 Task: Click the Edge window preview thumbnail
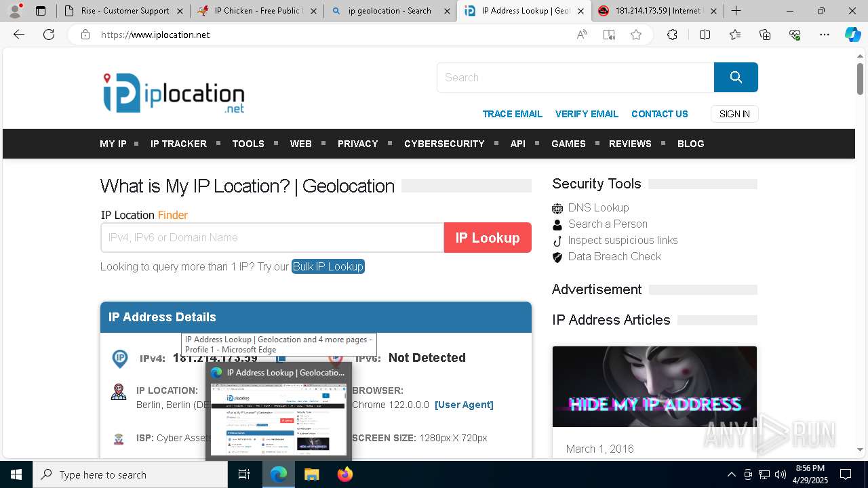[279, 420]
